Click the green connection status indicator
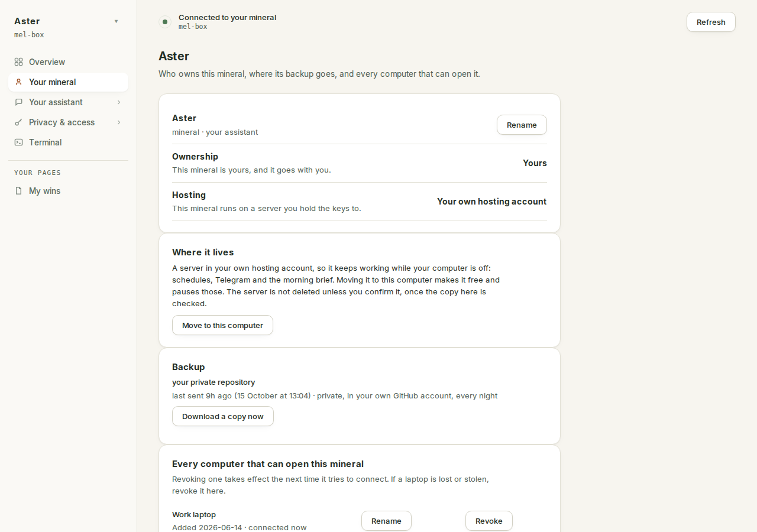Image resolution: width=757 pixels, height=532 pixels. (x=165, y=22)
